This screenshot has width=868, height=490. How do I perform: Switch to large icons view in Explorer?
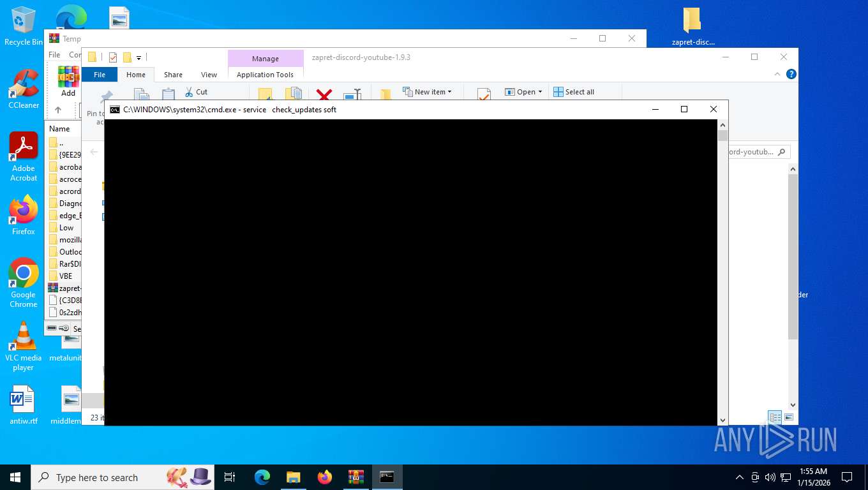(x=789, y=417)
